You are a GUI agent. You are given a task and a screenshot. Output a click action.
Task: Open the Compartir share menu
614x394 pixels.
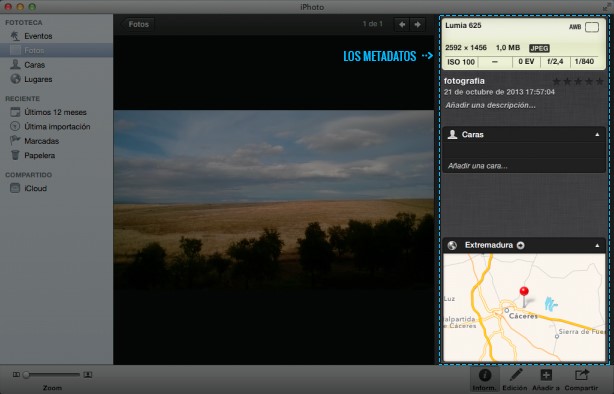coord(581,380)
